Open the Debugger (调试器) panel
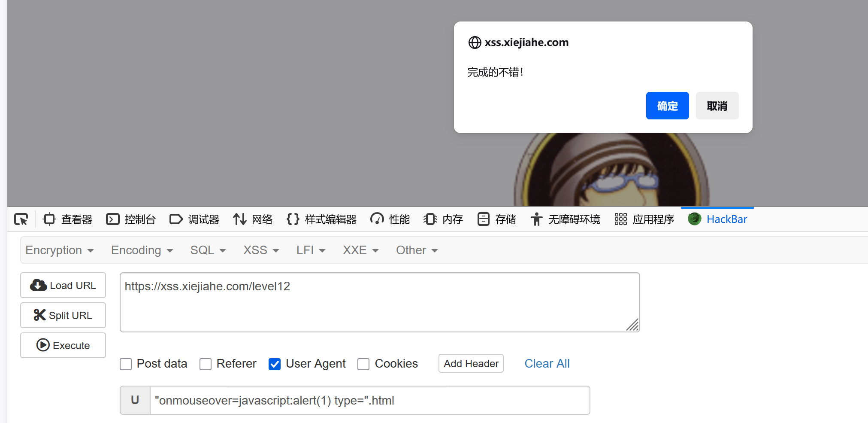 [x=194, y=219]
